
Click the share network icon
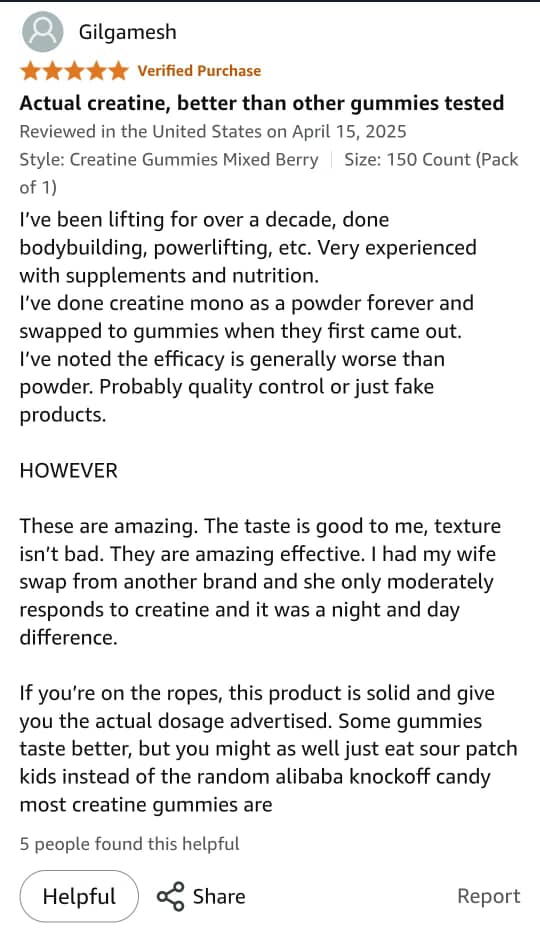pyautogui.click(x=170, y=896)
